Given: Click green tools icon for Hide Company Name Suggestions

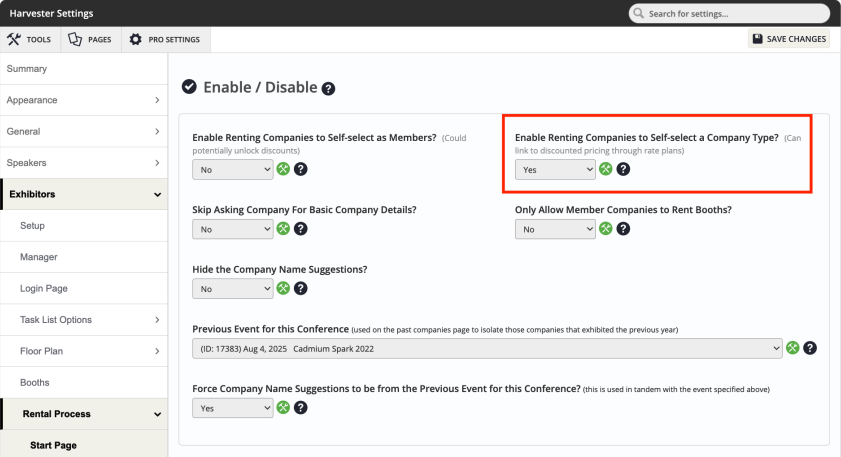Looking at the screenshot, I should coord(283,288).
